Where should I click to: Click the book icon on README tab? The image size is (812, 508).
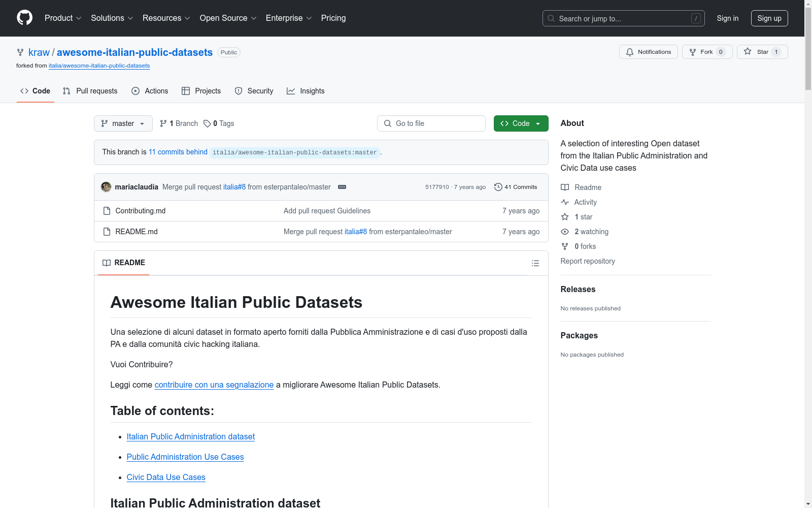(107, 263)
